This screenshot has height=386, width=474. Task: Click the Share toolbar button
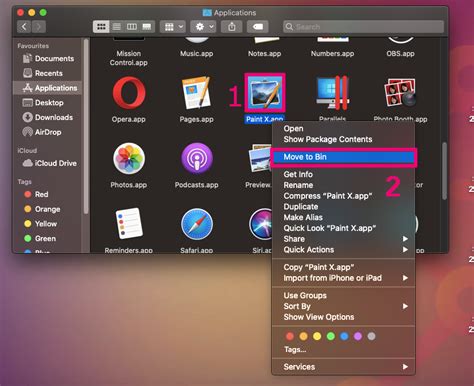pyautogui.click(x=232, y=27)
